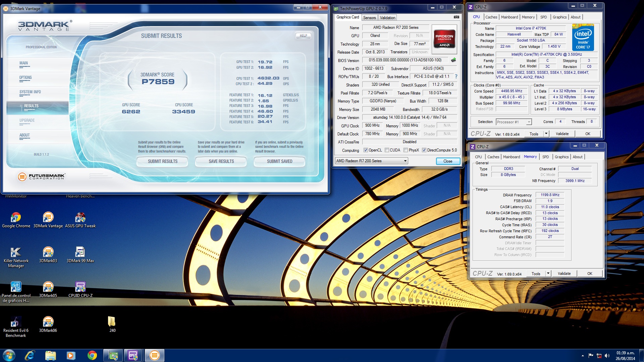The image size is (644, 362).
Task: Open Processor #1 selection dropdown
Action: [x=514, y=122]
